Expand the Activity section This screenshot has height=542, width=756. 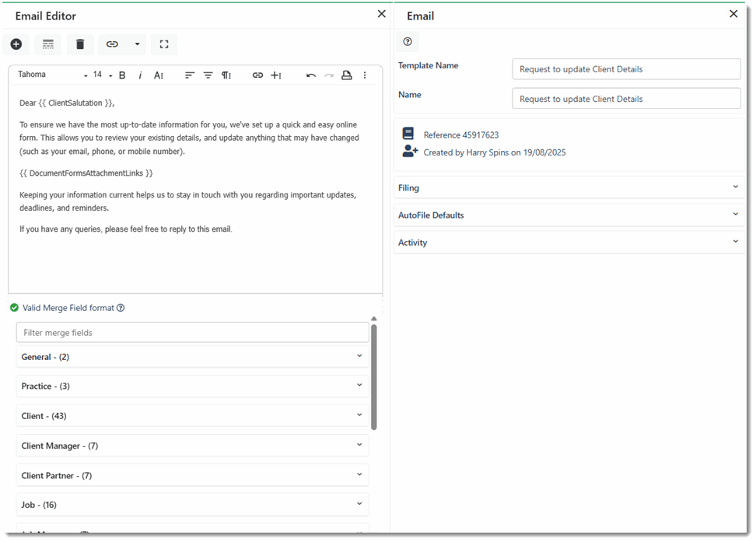tap(569, 243)
